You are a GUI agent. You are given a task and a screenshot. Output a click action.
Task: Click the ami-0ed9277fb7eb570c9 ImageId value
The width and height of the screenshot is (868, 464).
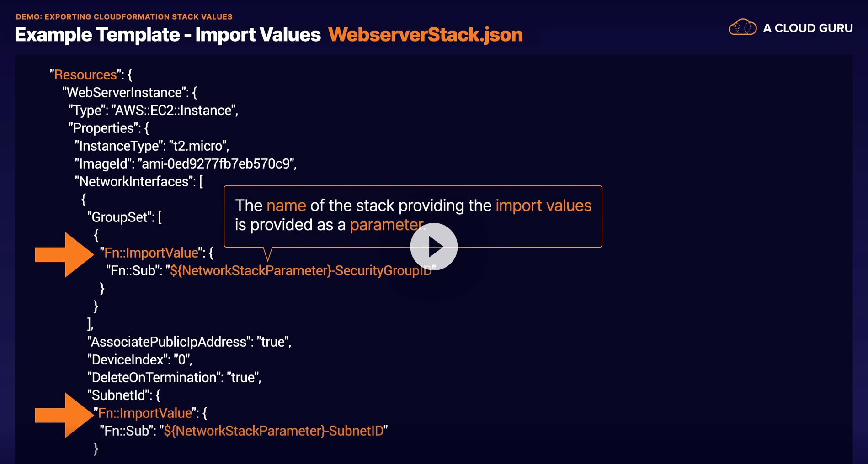(x=216, y=164)
